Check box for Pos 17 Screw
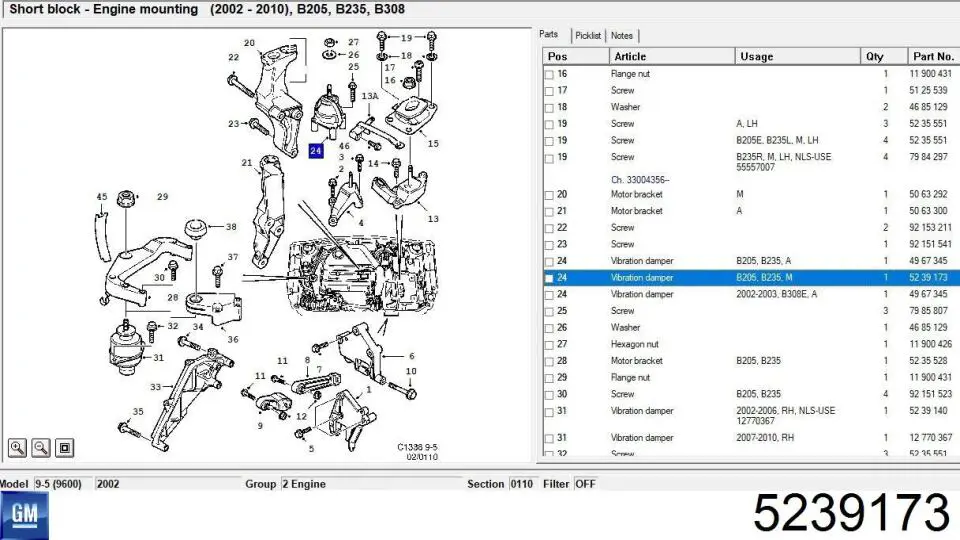Screen dimensions: 960x540 pos(549,91)
